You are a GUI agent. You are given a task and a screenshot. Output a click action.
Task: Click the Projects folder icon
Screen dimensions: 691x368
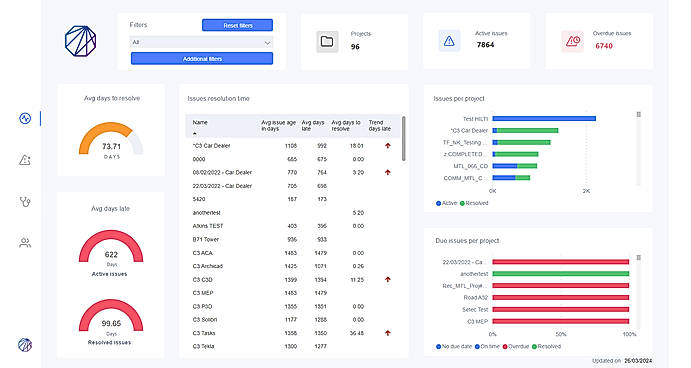(x=327, y=41)
